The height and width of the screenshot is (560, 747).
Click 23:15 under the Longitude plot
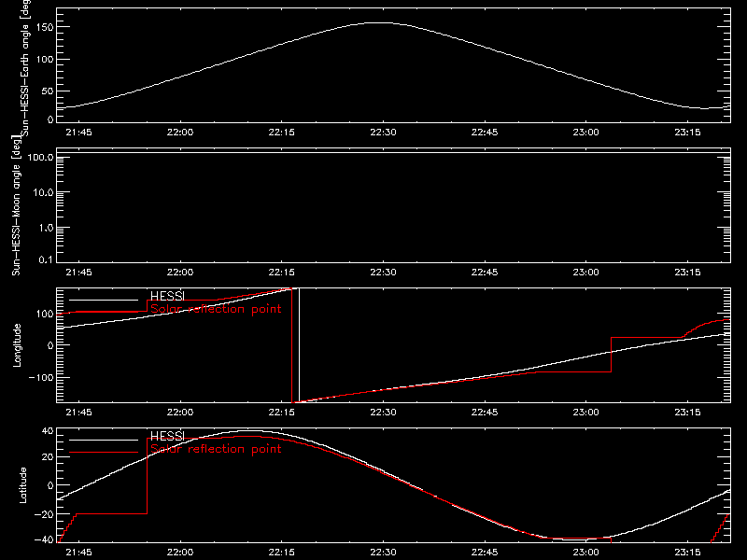click(x=687, y=412)
